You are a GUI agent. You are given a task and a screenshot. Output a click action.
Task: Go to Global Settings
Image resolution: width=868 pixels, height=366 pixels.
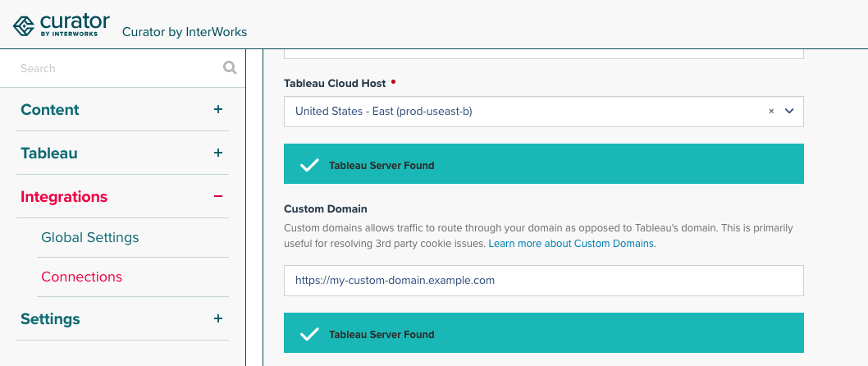[90, 237]
